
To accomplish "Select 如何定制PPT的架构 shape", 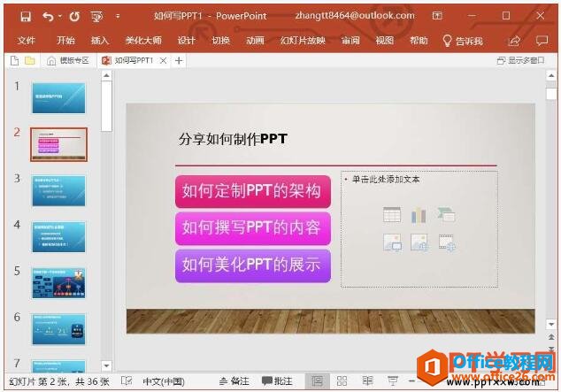I will [253, 191].
